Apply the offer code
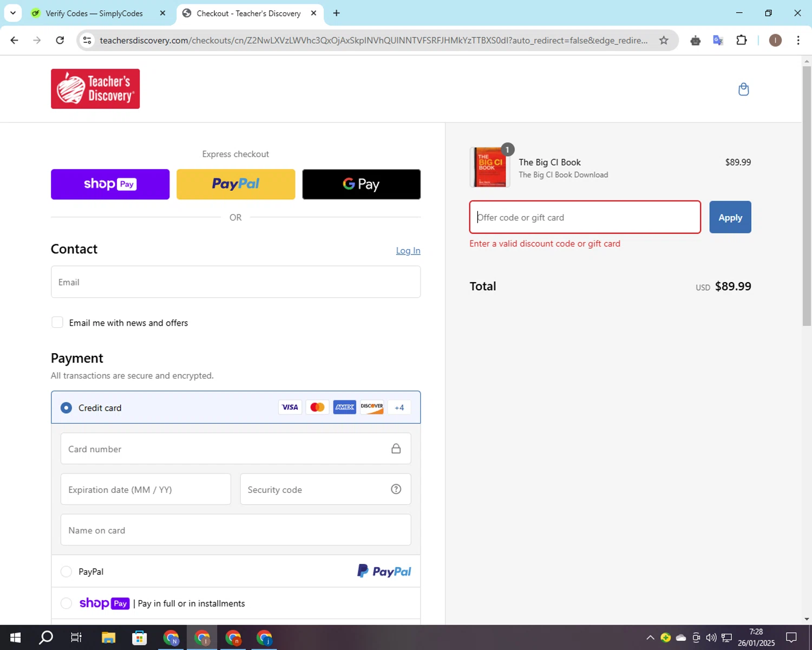Viewport: 812px width, 650px height. tap(730, 217)
